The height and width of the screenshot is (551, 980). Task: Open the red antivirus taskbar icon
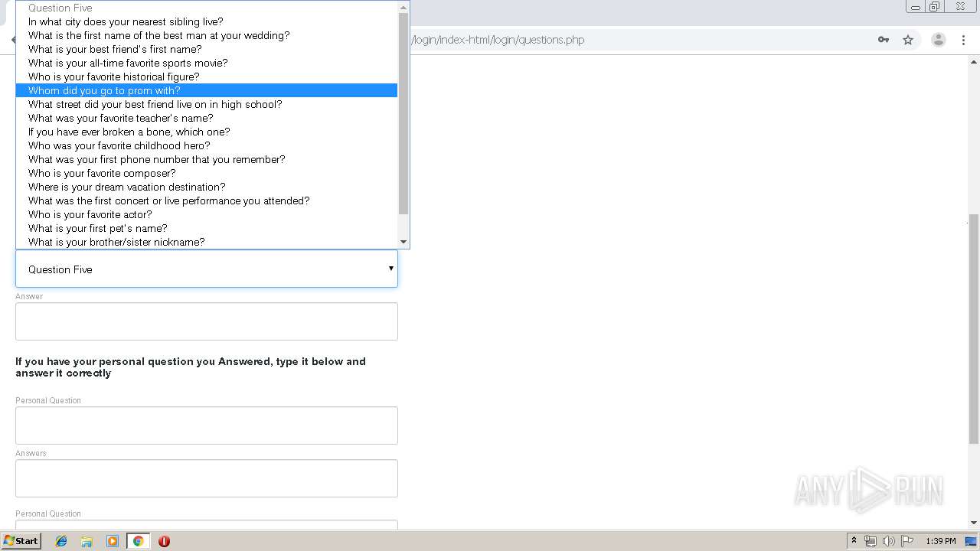click(x=164, y=541)
